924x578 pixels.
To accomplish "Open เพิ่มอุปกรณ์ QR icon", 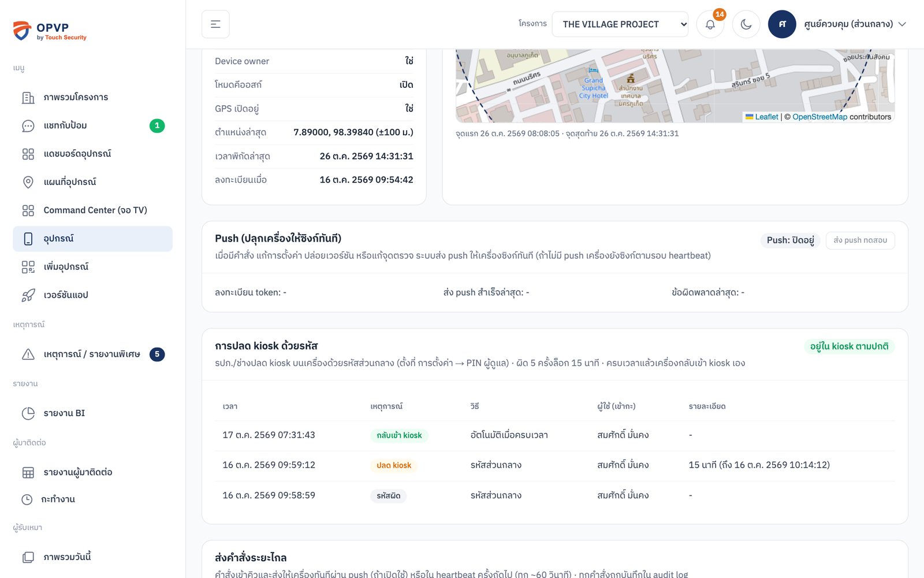I will click(28, 267).
